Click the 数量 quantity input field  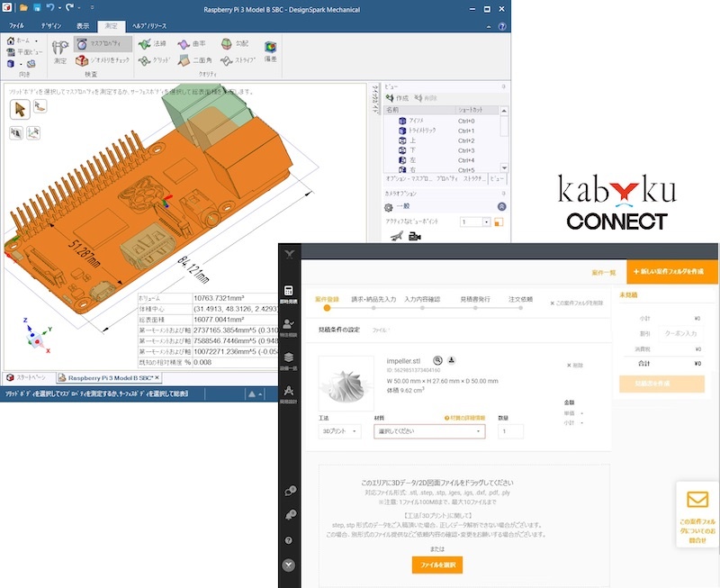point(510,431)
